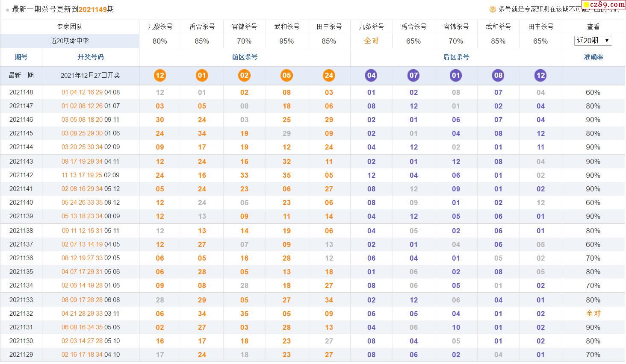The image size is (626, 364).
Task: Select issue number 2021146
Action: point(21,120)
